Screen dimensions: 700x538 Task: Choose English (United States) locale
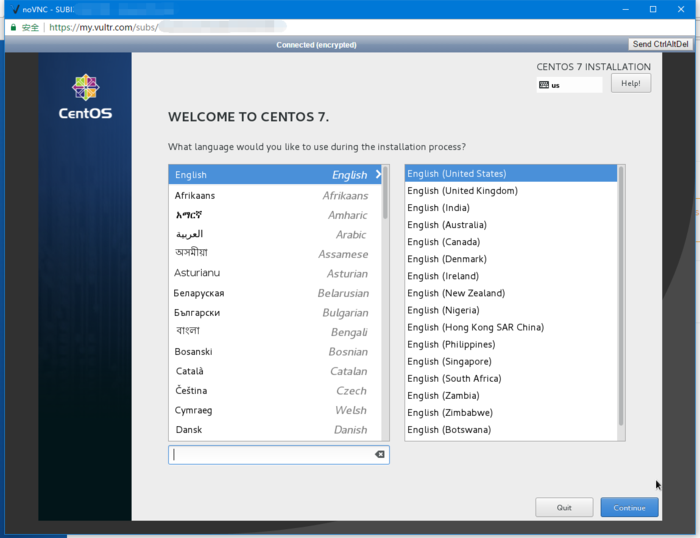click(511, 174)
